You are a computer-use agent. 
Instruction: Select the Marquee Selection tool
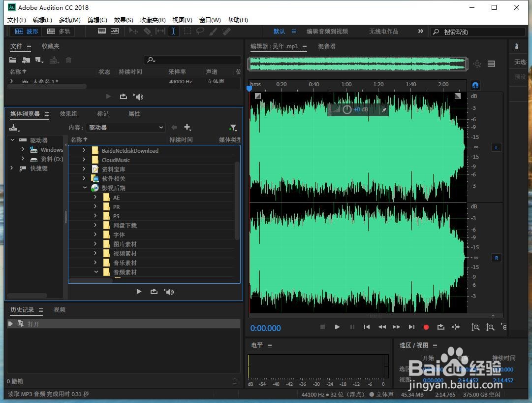pos(188,31)
